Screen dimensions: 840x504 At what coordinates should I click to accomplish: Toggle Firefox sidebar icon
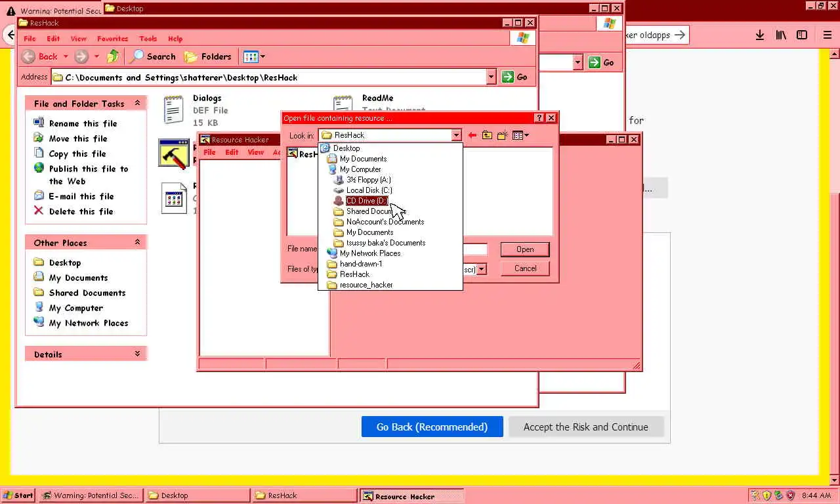click(802, 35)
